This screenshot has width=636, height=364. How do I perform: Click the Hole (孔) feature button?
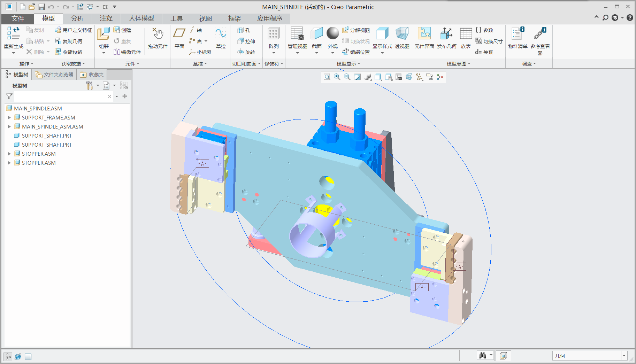[x=244, y=30]
